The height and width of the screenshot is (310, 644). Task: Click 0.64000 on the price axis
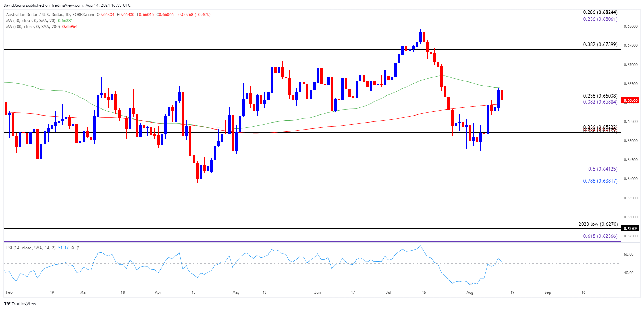(x=631, y=179)
